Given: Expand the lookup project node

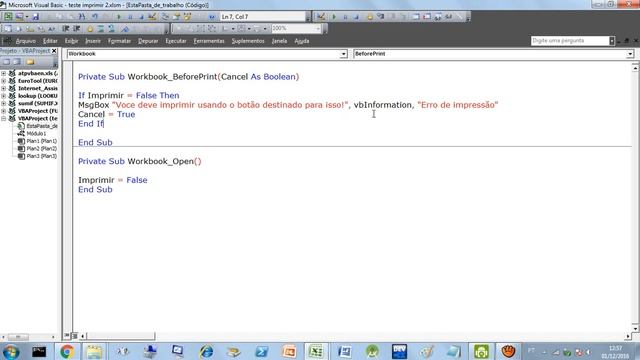Looking at the screenshot, I should (x=4, y=96).
